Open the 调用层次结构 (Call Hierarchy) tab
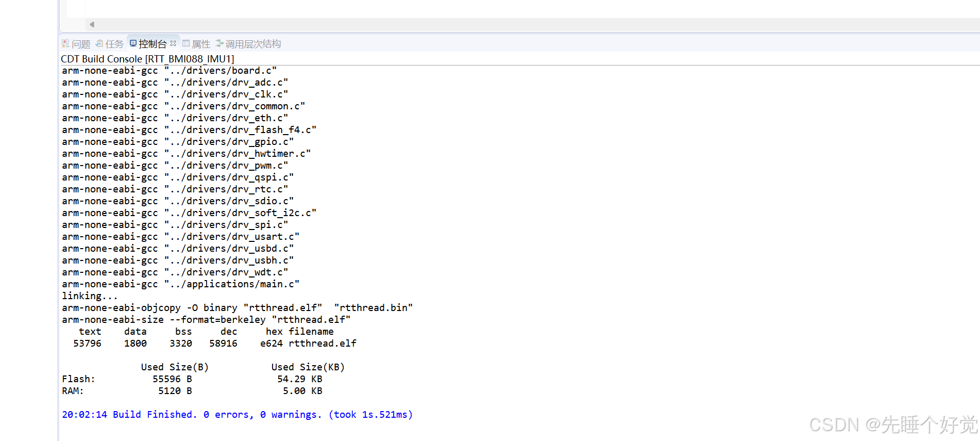 248,44
